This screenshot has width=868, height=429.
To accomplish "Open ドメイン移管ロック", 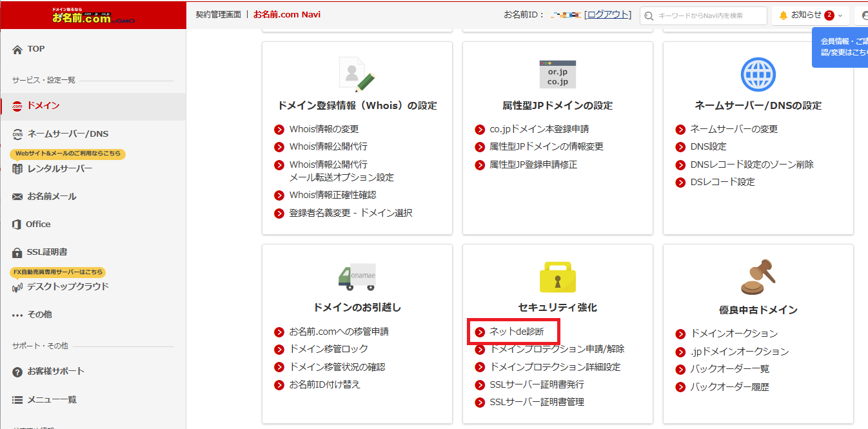I will (328, 349).
